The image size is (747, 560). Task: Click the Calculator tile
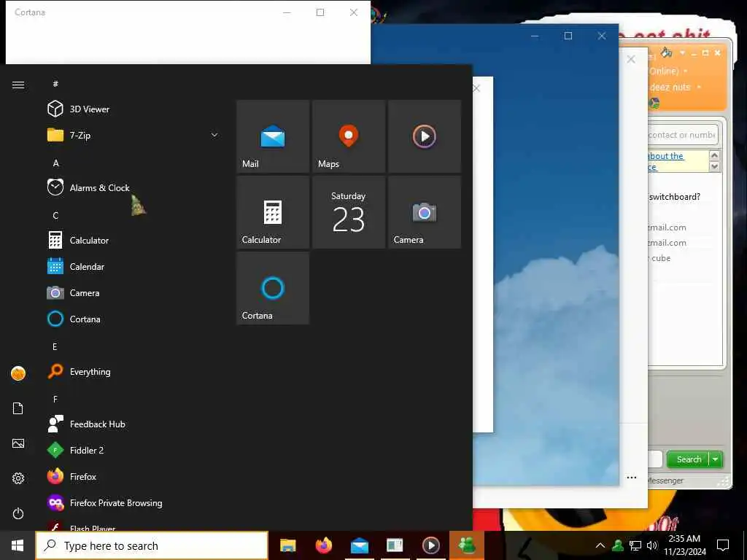coord(273,212)
